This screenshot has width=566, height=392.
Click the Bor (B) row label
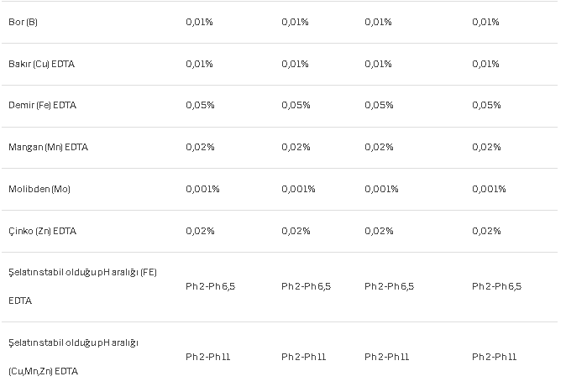(x=23, y=22)
